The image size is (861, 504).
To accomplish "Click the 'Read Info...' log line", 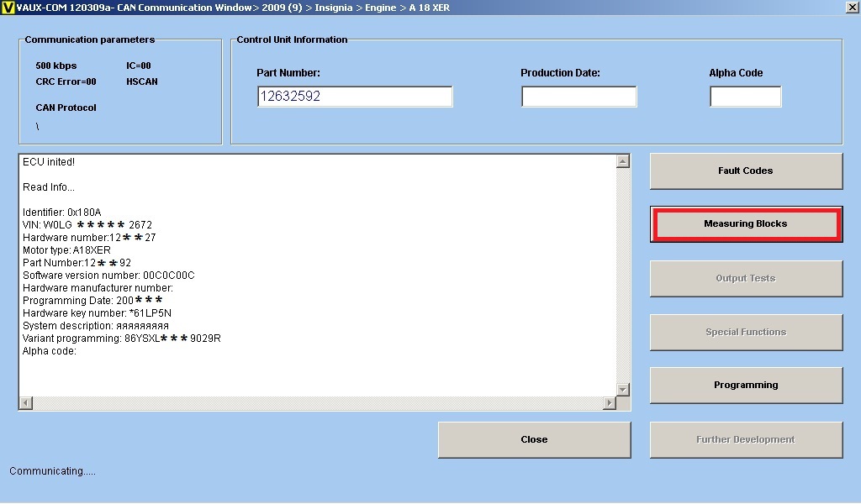I will click(x=49, y=187).
